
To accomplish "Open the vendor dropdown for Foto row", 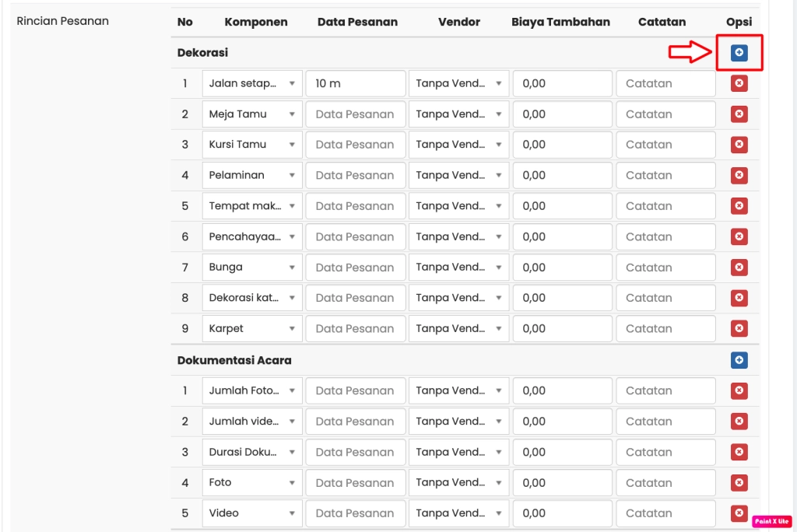I will (458, 483).
